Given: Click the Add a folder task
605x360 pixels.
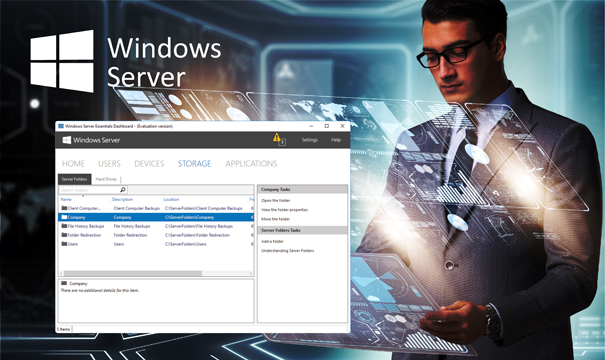Looking at the screenshot, I should click(x=272, y=241).
